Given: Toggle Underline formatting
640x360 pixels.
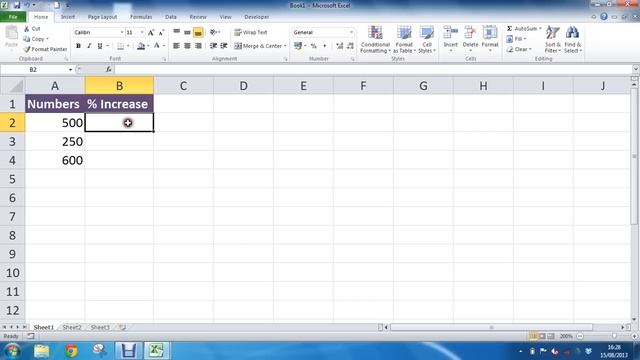Looking at the screenshot, I should 100,46.
